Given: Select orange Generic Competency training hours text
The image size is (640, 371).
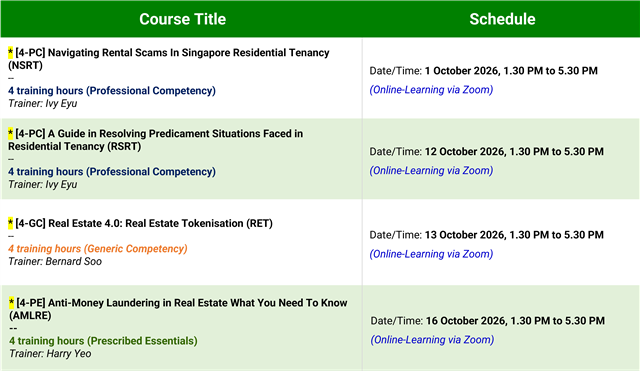Looking at the screenshot, I should coord(98,249).
